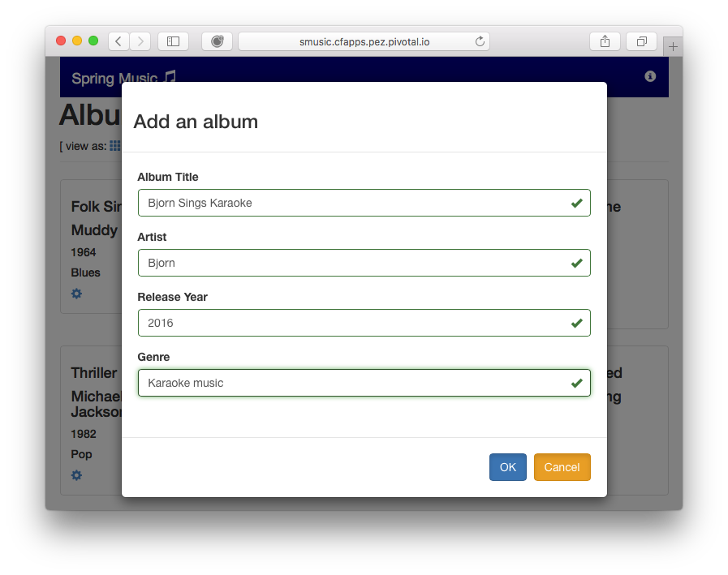Click the Artist field containing 'Bjorn'
The height and width of the screenshot is (575, 728).
pos(364,263)
